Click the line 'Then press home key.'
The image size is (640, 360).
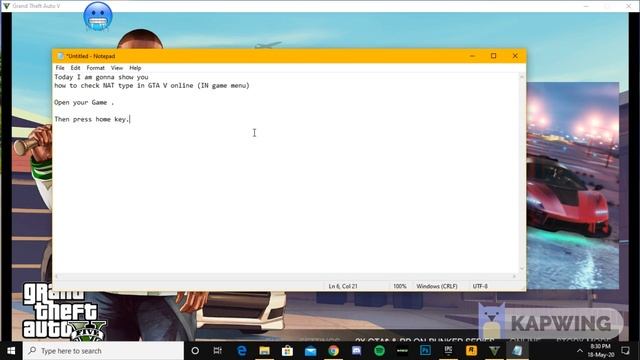pos(92,119)
